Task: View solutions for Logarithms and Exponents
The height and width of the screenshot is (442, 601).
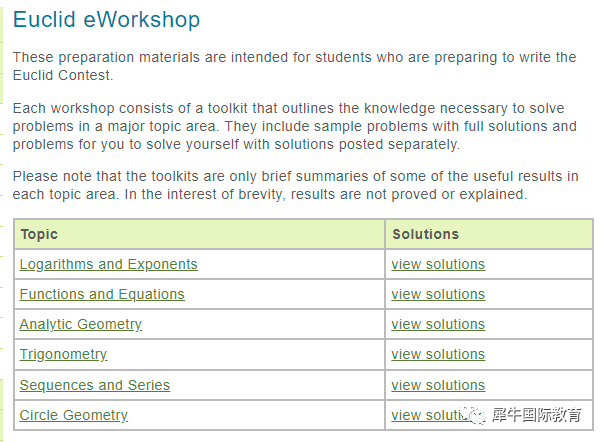Action: click(438, 264)
